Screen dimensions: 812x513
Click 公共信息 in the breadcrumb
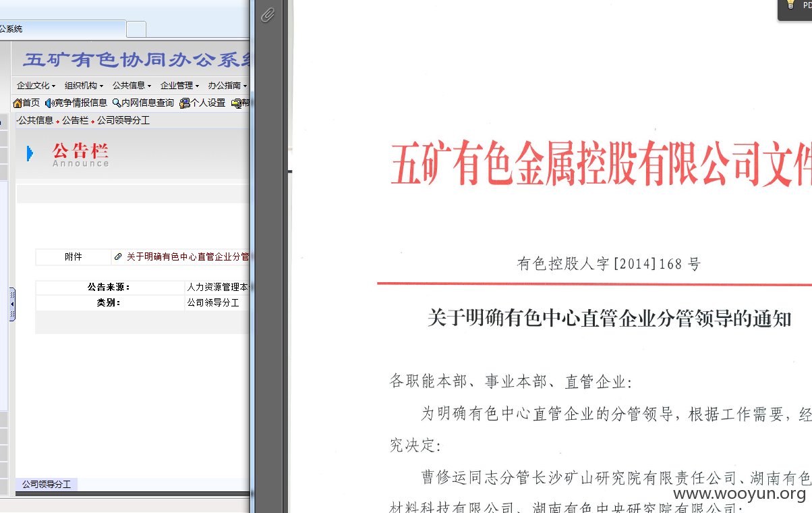[x=36, y=120]
